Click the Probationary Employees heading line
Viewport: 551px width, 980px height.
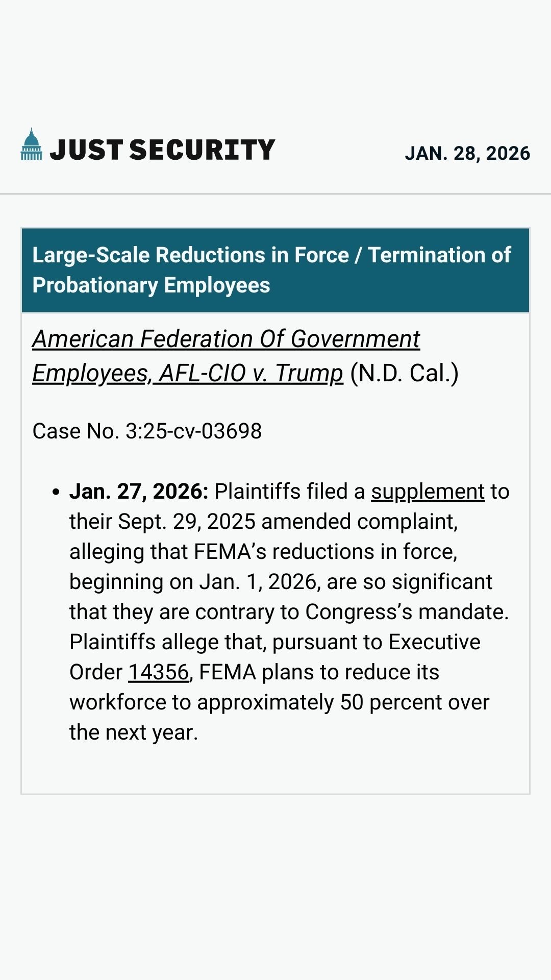point(151,285)
